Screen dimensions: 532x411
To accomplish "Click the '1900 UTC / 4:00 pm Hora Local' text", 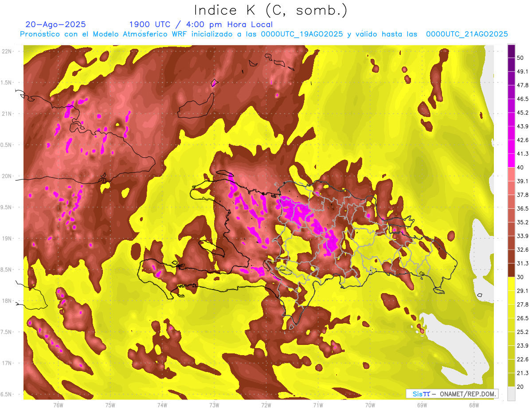I will (201, 24).
